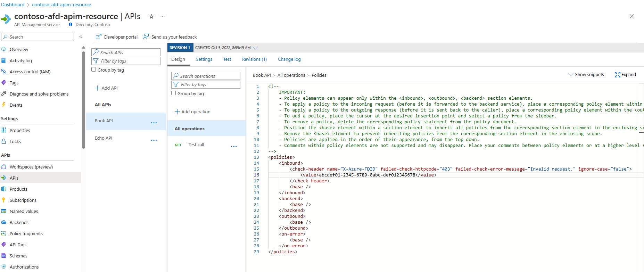Viewport: 644px width, 272px height.
Task: Click Book API breadcrumb in policy editor
Action: (x=262, y=75)
